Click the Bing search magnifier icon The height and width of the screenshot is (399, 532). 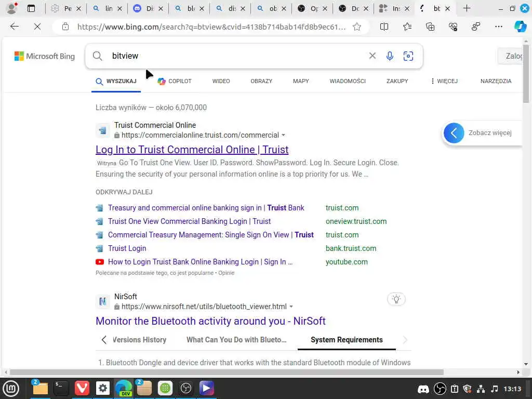[97, 56]
